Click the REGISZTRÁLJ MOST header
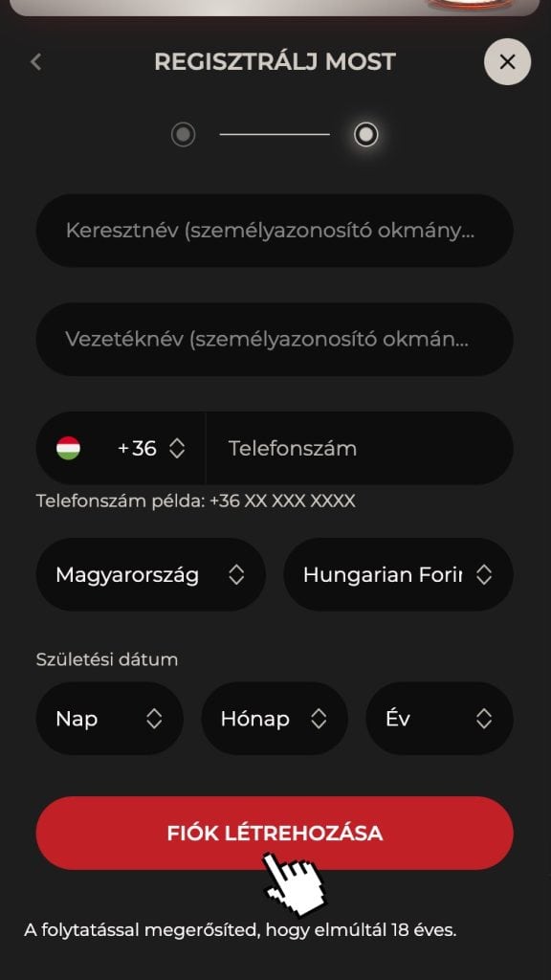Image resolution: width=551 pixels, height=980 pixels. [x=275, y=61]
